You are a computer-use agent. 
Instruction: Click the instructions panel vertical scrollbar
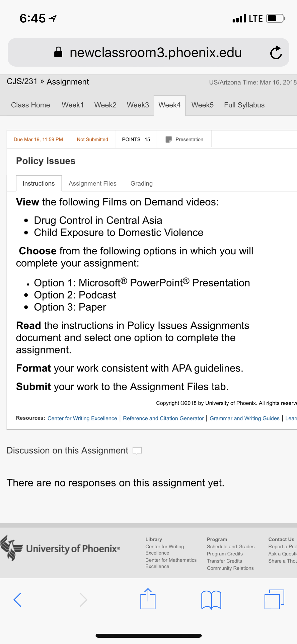point(288,294)
